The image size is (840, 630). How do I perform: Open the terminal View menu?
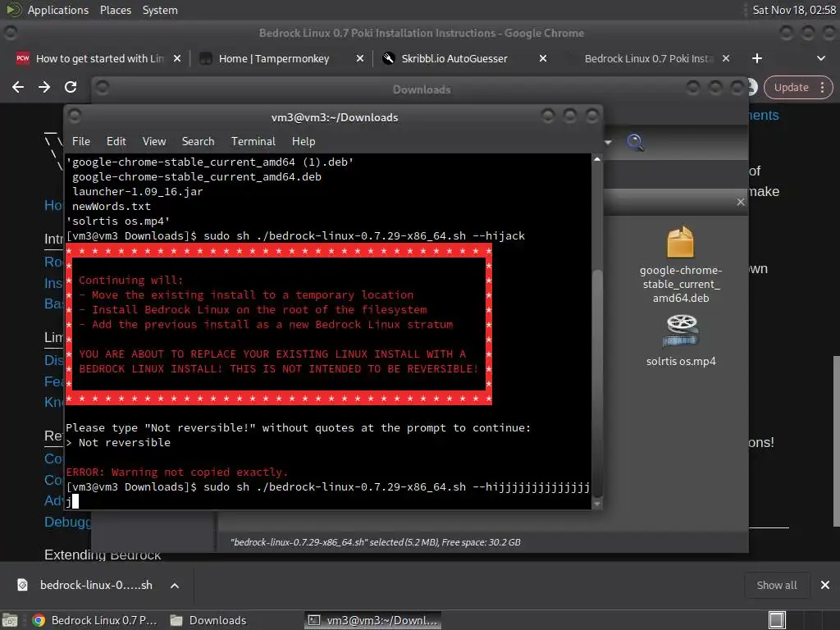point(153,141)
